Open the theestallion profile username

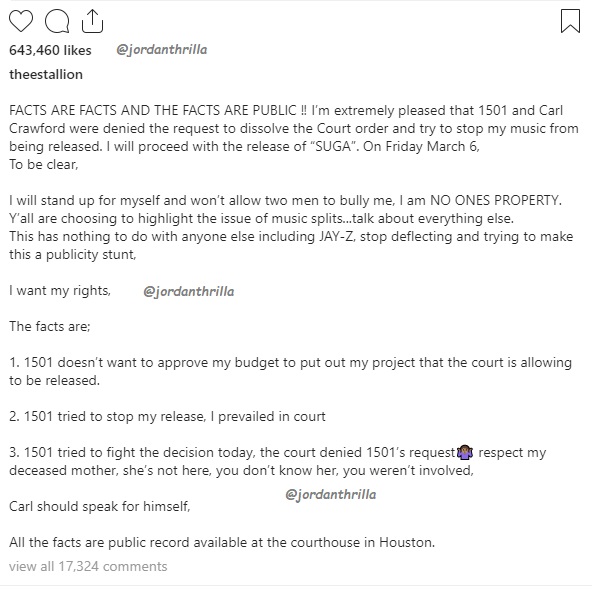[x=46, y=74]
